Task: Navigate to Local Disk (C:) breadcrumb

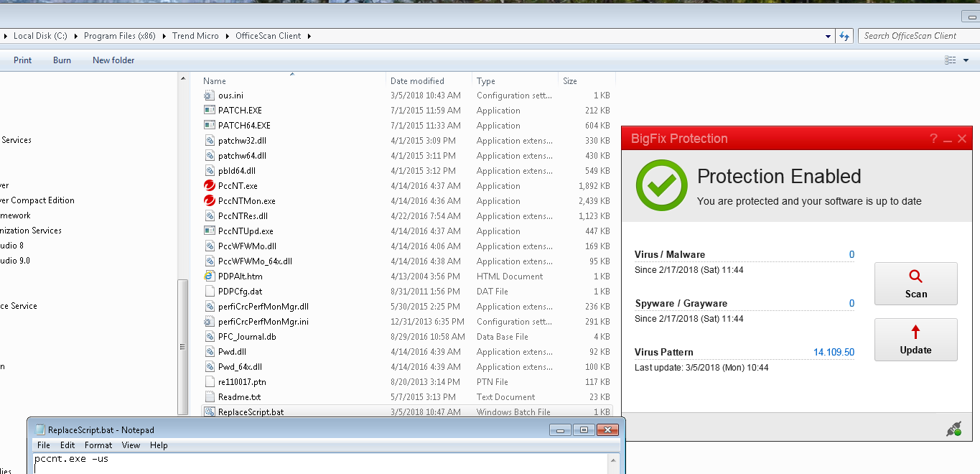Action: 40,36
